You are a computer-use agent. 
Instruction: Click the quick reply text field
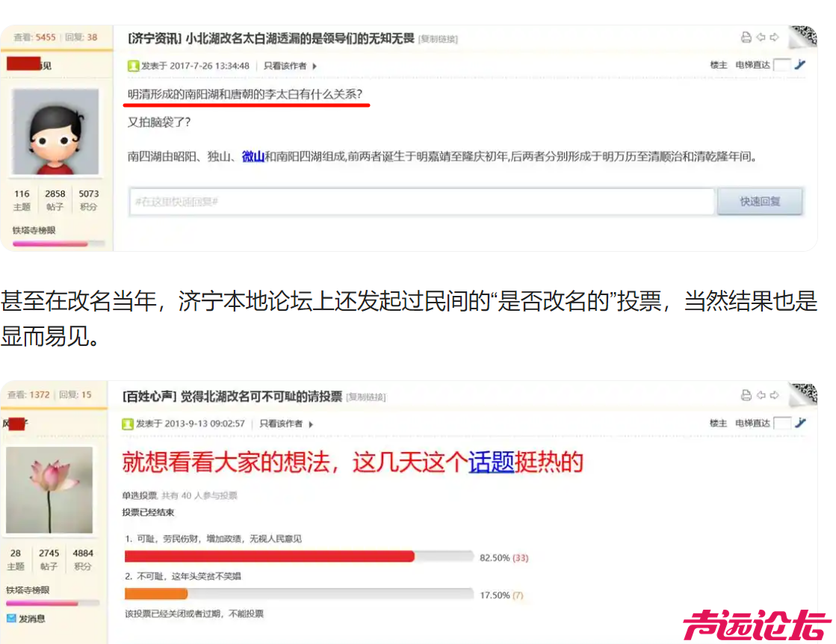click(421, 202)
